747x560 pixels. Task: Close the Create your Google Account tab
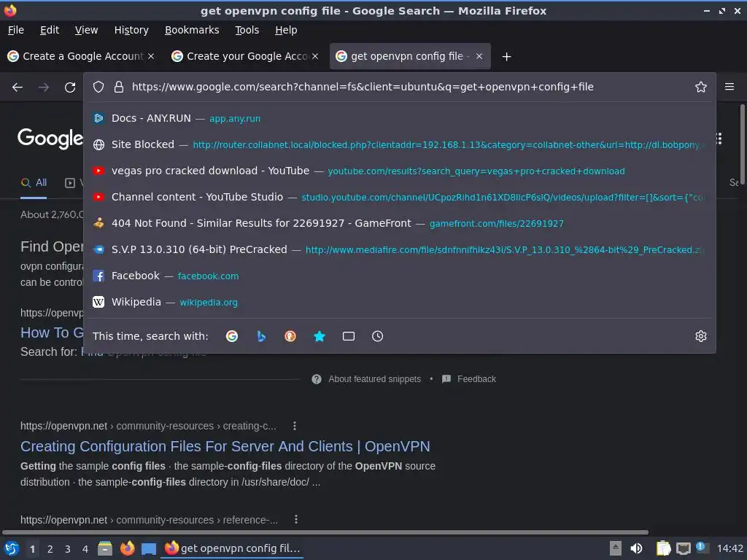click(315, 56)
